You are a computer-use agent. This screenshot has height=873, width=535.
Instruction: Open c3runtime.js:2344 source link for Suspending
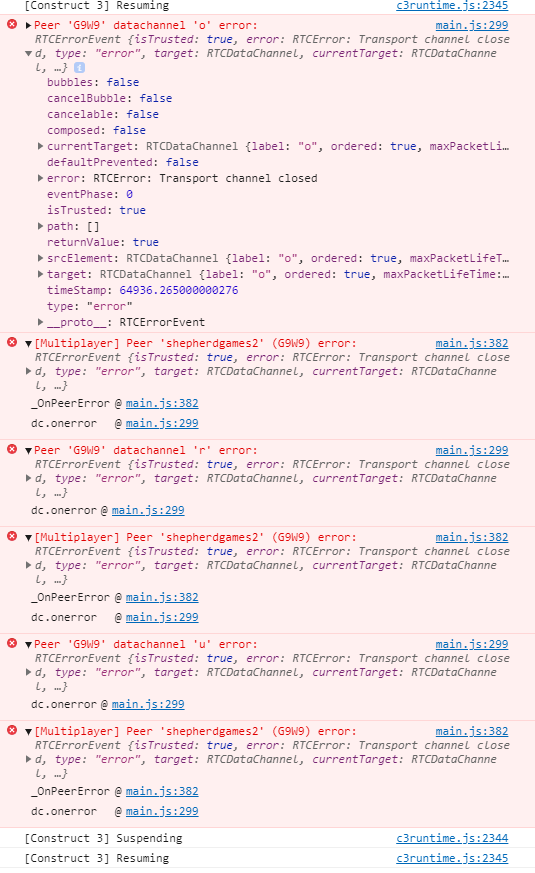coord(452,838)
